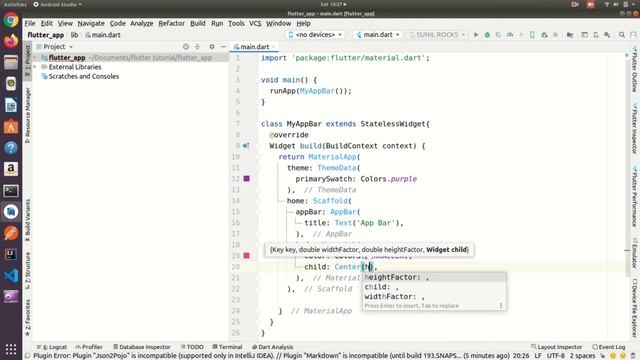Click the pink color swatch on line 19
Image resolution: width=640 pixels, height=360 pixels.
(x=247, y=256)
